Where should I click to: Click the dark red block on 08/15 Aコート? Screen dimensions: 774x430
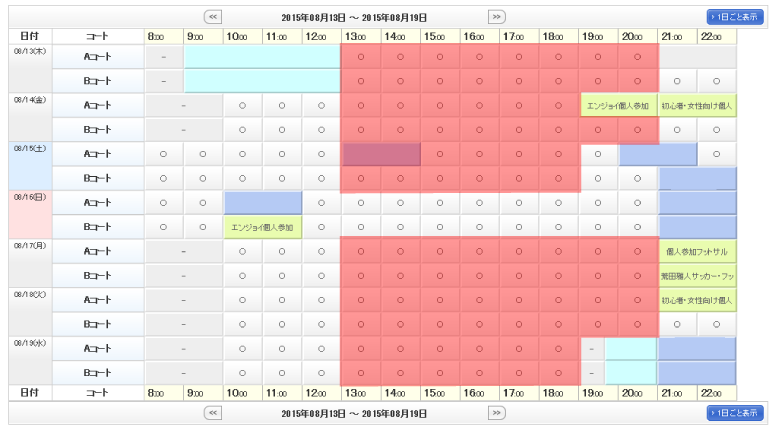click(x=381, y=154)
